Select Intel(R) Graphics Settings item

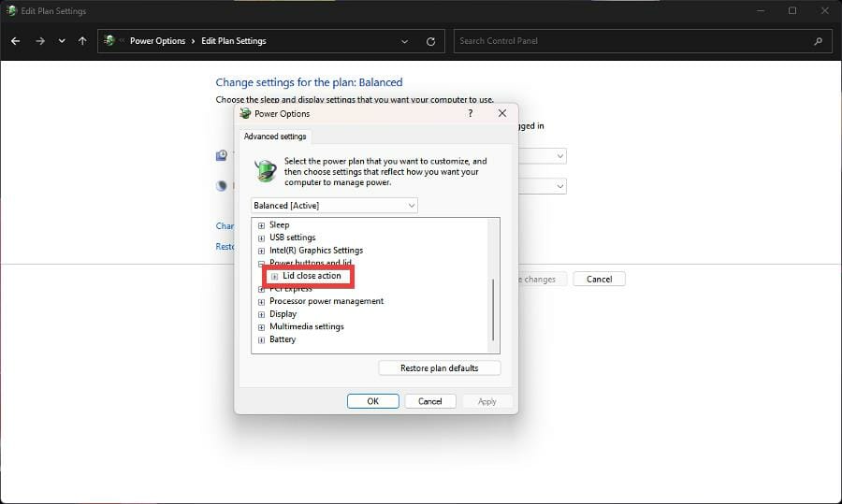(x=316, y=250)
